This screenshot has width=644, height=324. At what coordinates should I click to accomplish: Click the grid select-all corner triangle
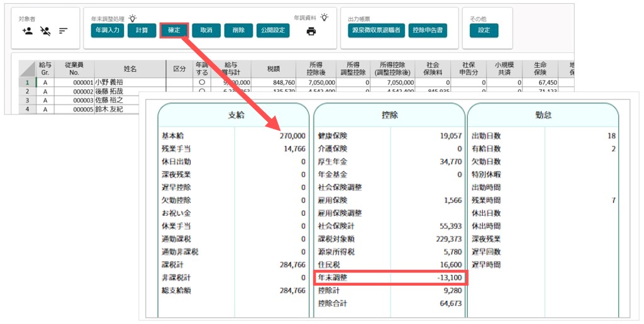[x=28, y=69]
